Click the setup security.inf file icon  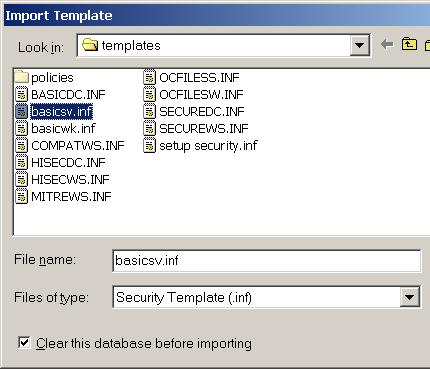tap(150, 145)
